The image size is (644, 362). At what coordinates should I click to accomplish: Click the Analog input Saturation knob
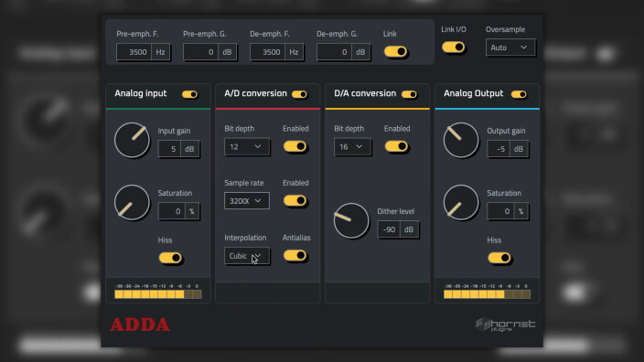click(x=132, y=202)
